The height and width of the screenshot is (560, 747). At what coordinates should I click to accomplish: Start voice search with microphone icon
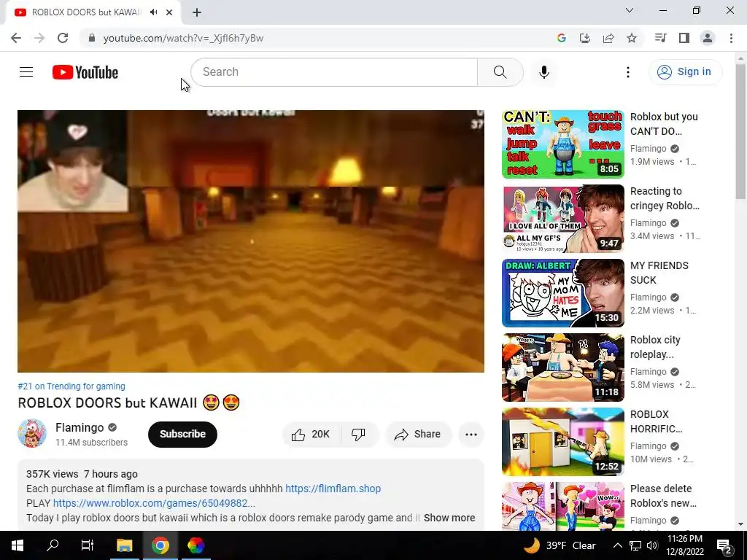(x=543, y=72)
